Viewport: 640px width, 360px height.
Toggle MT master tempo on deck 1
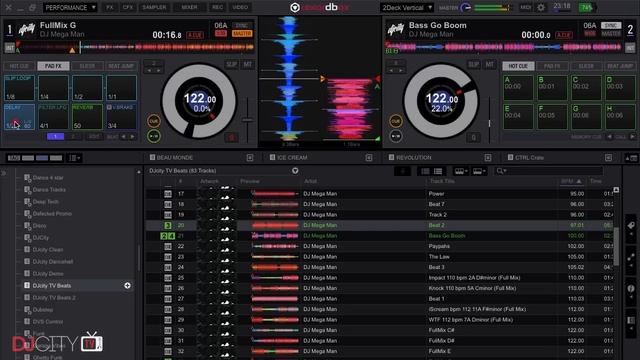(247, 64)
